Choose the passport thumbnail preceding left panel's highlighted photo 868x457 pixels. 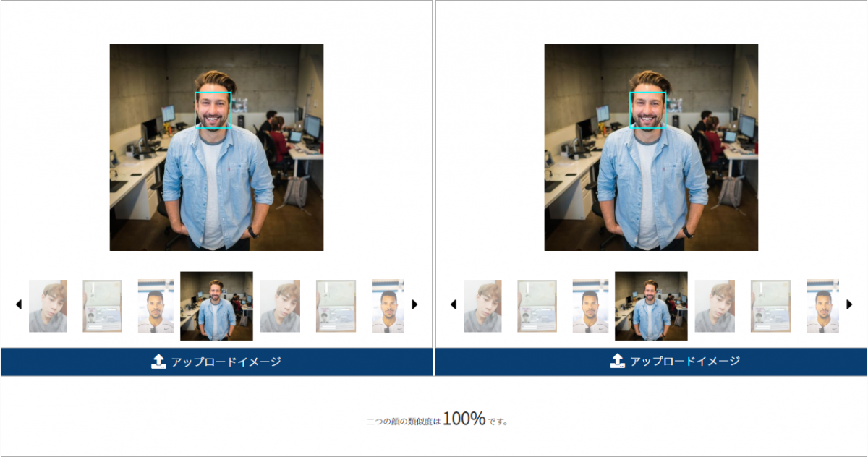point(102,306)
